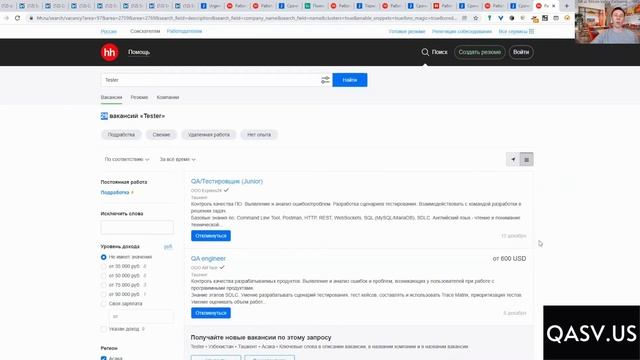
Task: Click the dark round extension icon
Action: point(511,18)
